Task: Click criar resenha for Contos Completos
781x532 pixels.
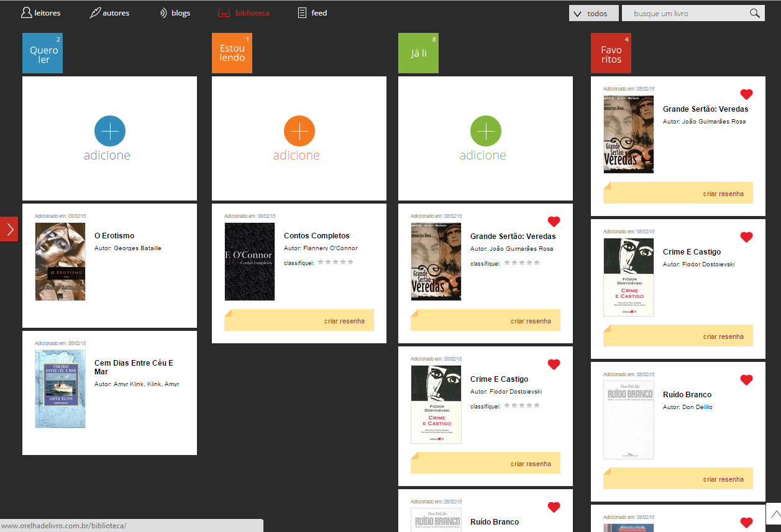Action: tap(344, 321)
